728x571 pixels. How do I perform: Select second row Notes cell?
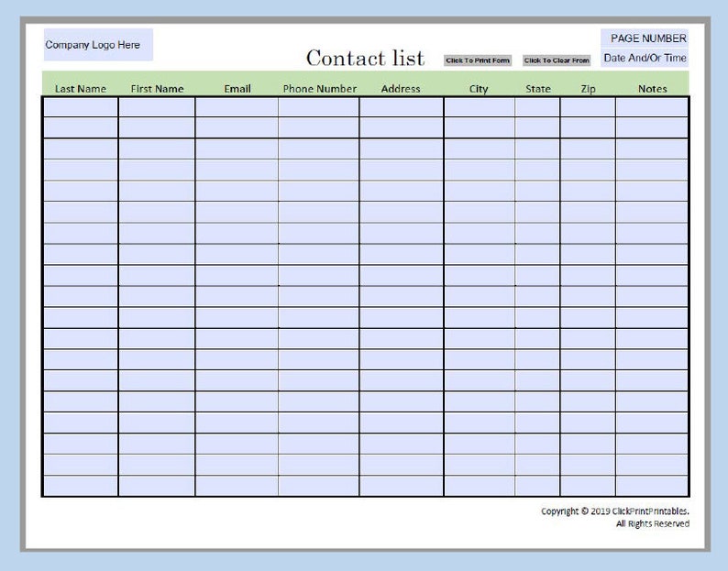652,127
